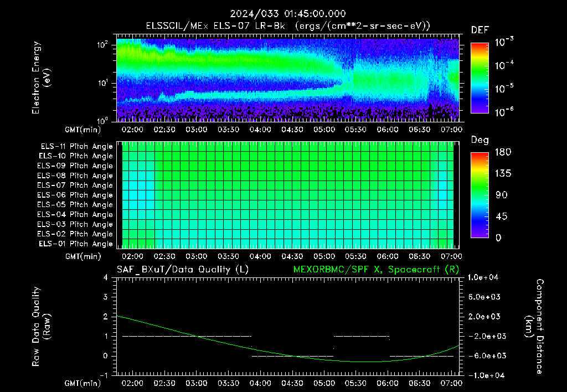This screenshot has height=392, width=567.
Task: Click the -1 tick on Raw Data Quality axis
Action: click(x=104, y=375)
